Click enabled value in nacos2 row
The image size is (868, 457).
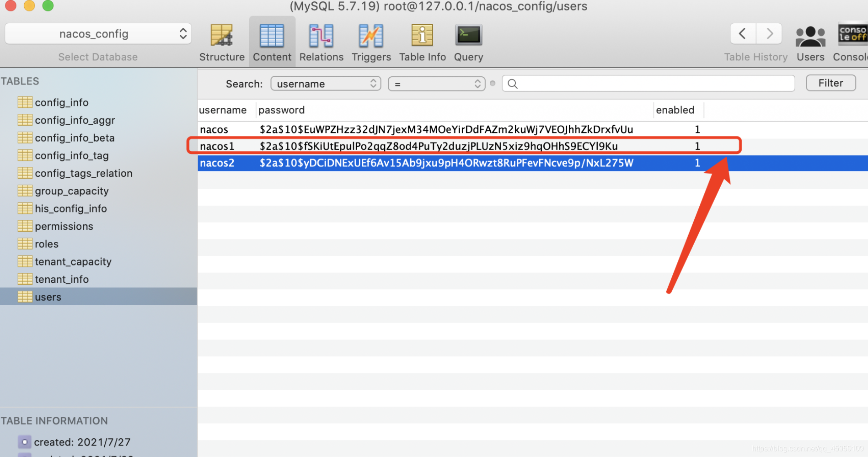(697, 163)
